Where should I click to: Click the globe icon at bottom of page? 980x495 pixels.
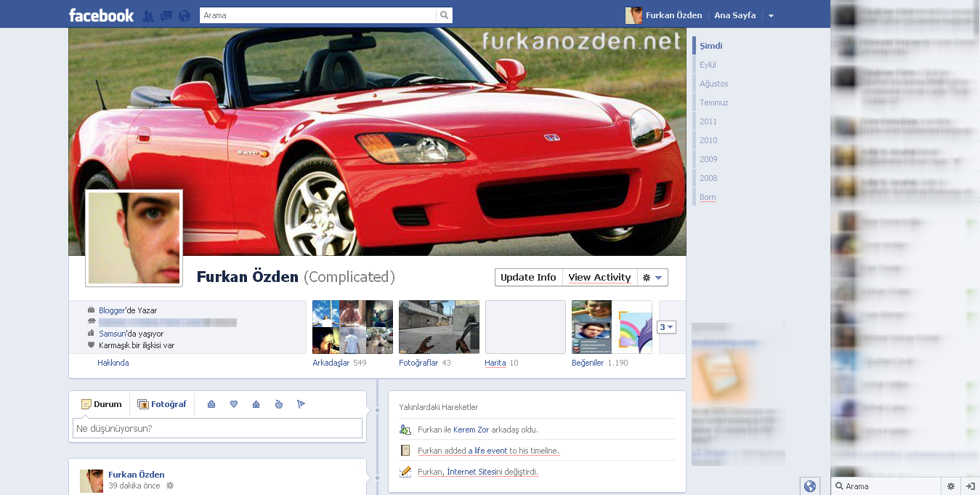810,486
